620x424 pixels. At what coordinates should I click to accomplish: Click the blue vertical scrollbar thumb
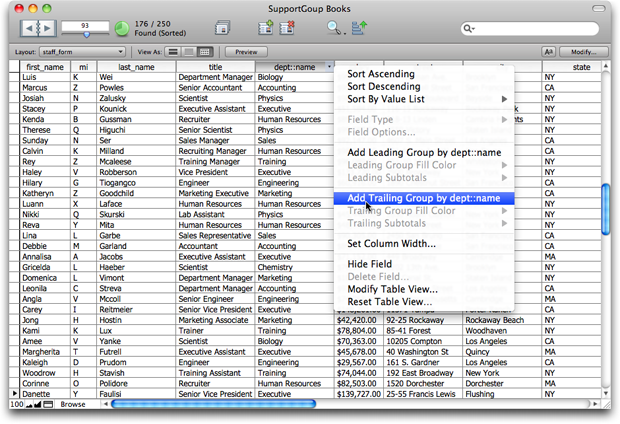(606, 209)
